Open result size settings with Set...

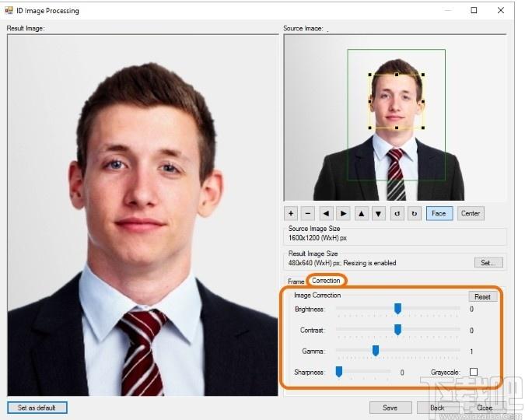tap(488, 263)
